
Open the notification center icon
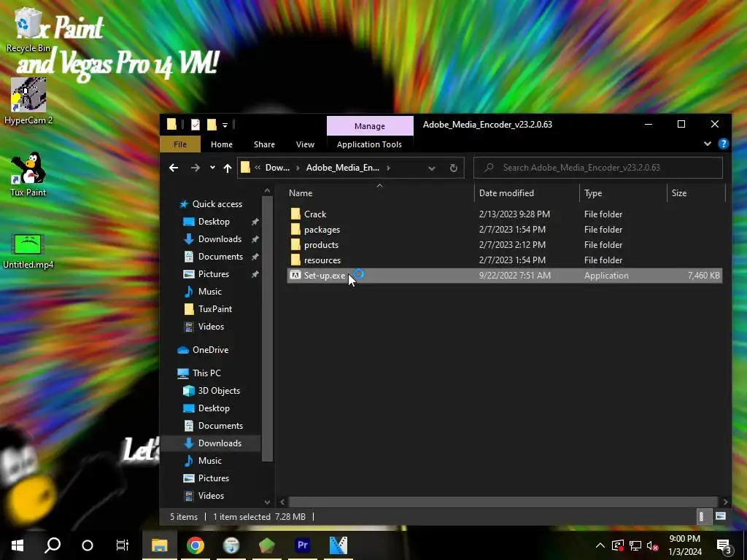pos(724,545)
